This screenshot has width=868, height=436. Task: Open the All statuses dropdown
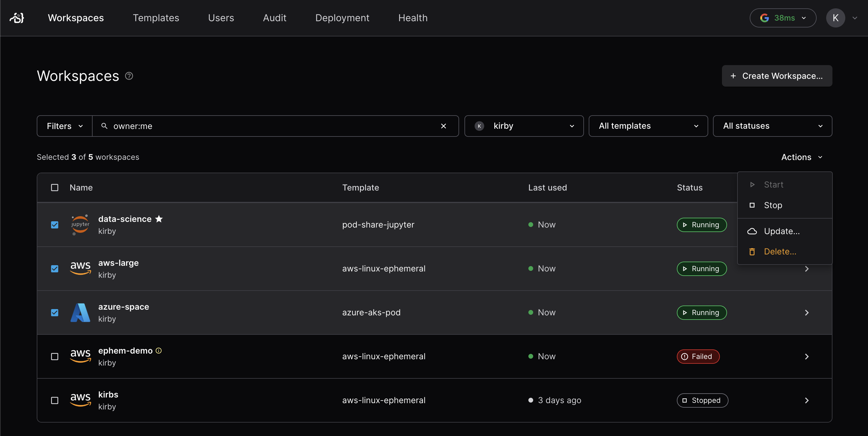[x=772, y=126]
